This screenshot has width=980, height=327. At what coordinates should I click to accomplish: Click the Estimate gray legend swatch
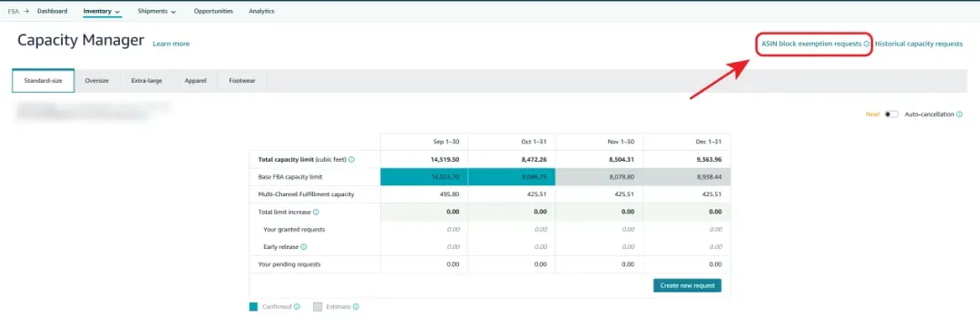317,306
